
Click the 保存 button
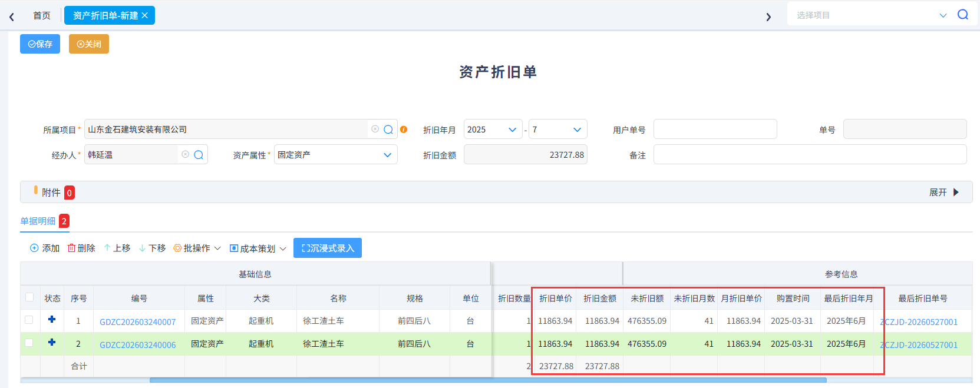click(x=40, y=44)
